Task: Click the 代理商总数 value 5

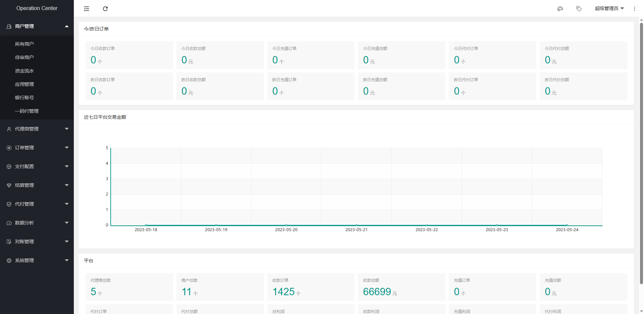Action: (93, 292)
